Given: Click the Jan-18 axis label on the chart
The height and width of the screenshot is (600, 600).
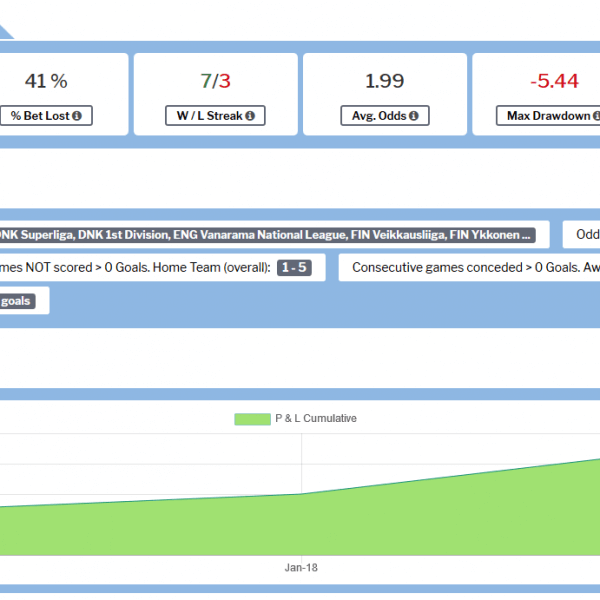Looking at the screenshot, I should pos(301,567).
